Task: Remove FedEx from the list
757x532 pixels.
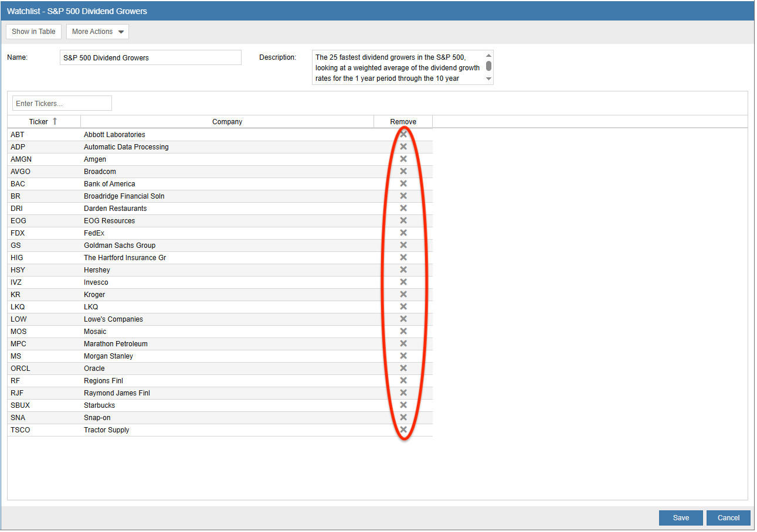Action: pos(403,233)
